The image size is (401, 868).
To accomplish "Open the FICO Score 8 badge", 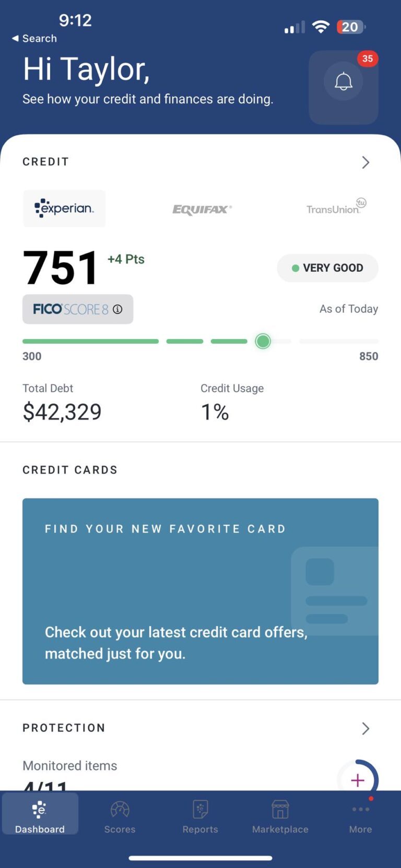I will click(78, 309).
